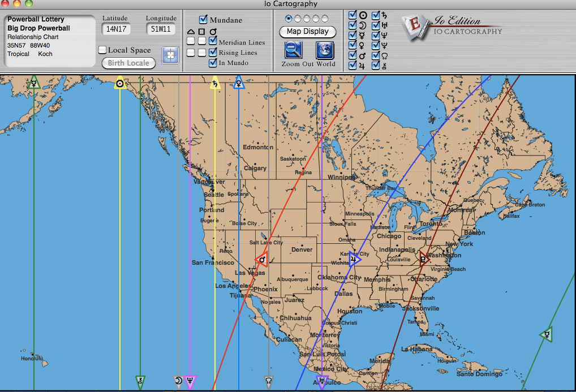Click the Edmonton city label on the map

click(x=258, y=147)
